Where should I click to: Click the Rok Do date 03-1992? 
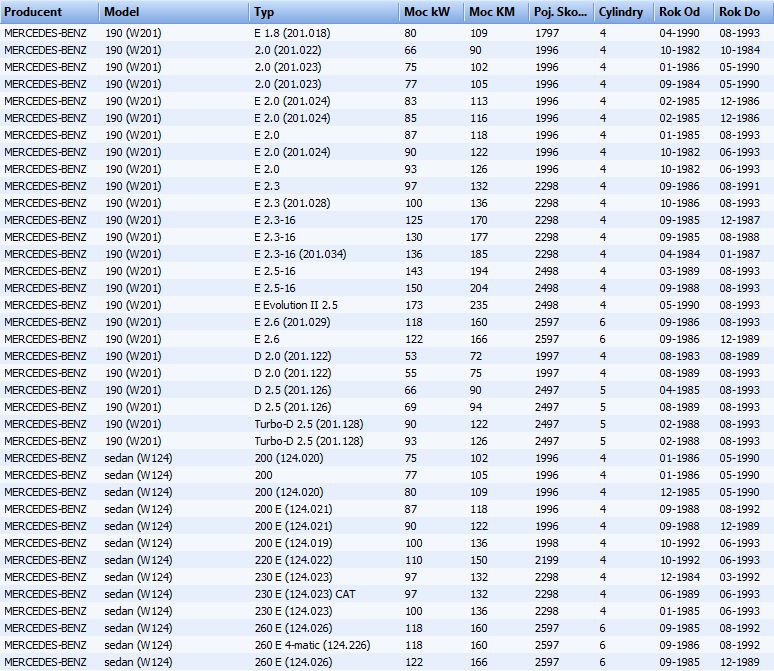pyautogui.click(x=739, y=577)
